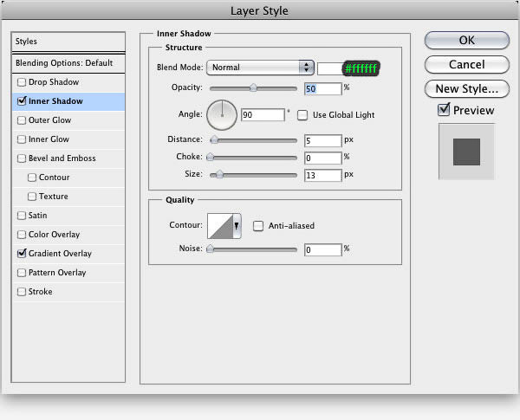
Task: Open the Contour picker dropdown arrow
Action: pos(237,226)
